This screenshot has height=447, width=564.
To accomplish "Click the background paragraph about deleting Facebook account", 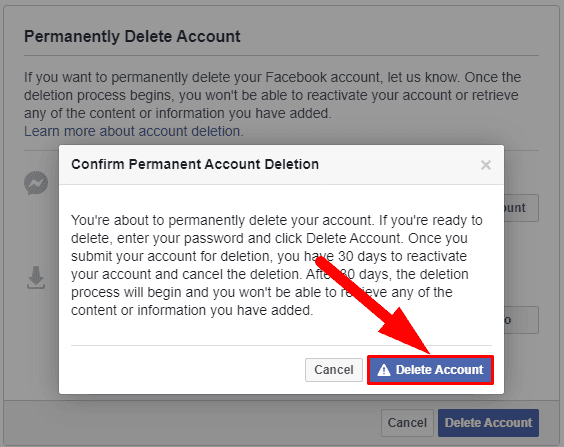I will (x=272, y=95).
